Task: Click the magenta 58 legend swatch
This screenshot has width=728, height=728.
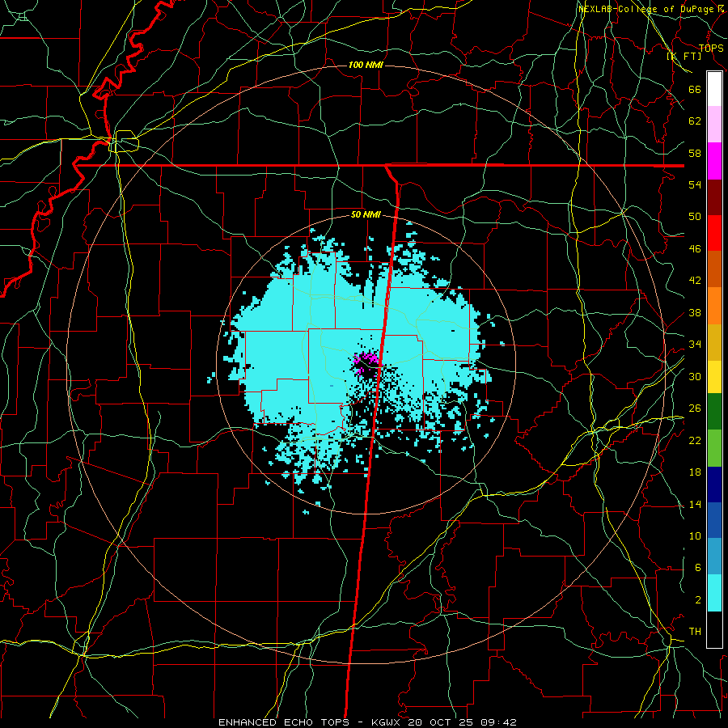Action: (x=714, y=161)
